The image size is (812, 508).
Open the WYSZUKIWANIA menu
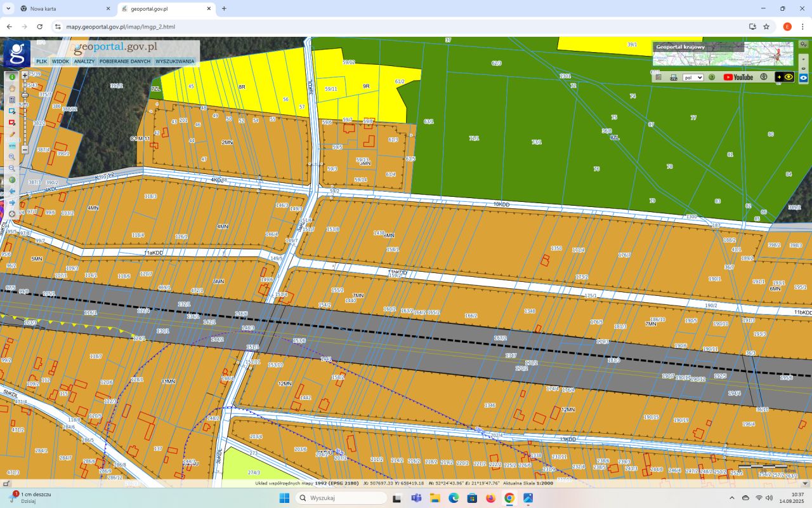point(175,62)
